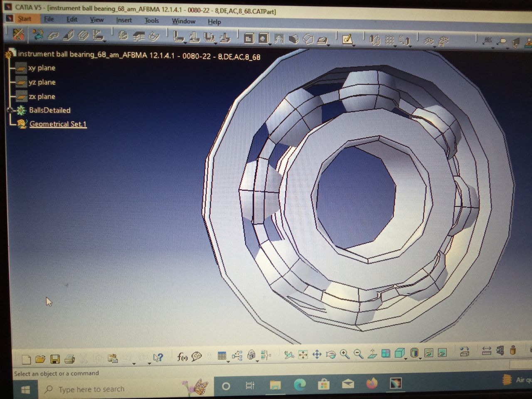The width and height of the screenshot is (532, 399).
Task: Click the What's This help pointer icon
Action: click(158, 357)
